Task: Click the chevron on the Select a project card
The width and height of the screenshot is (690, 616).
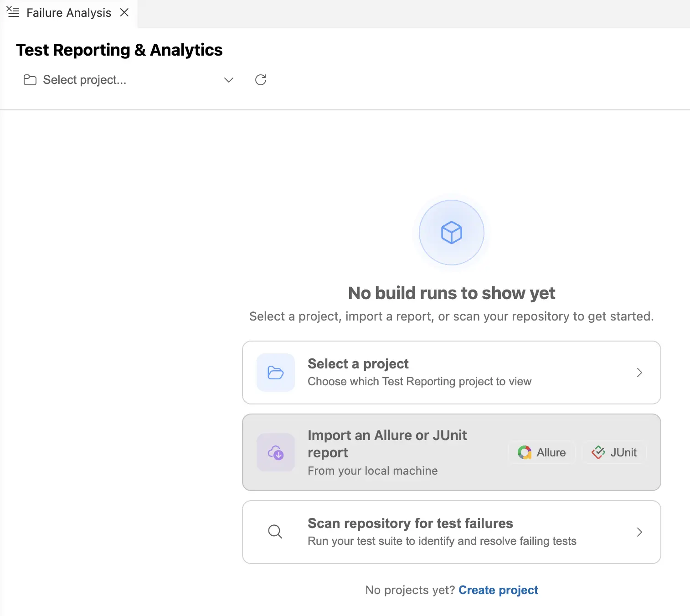Action: point(639,373)
